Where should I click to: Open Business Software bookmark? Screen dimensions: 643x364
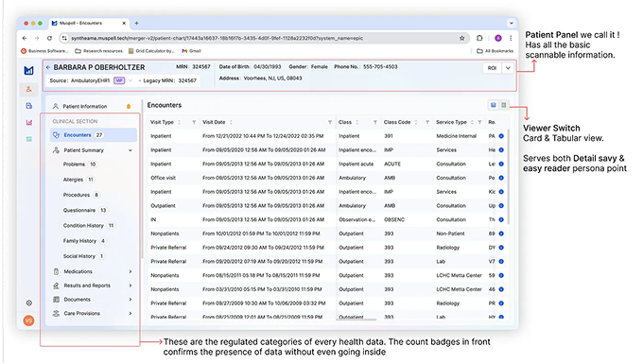[x=44, y=51]
